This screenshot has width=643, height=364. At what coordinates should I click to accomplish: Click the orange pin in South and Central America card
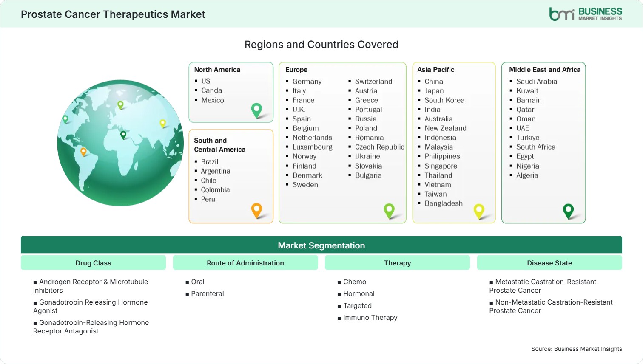256,211
